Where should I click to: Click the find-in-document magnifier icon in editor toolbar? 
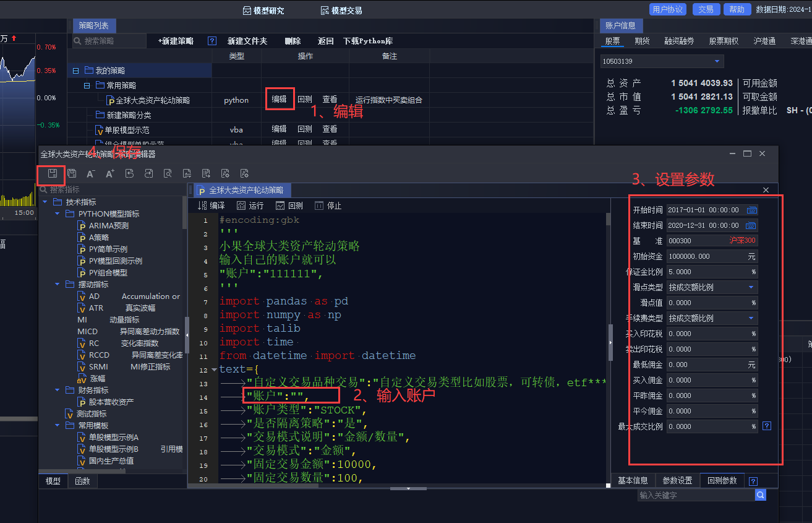pos(168,174)
